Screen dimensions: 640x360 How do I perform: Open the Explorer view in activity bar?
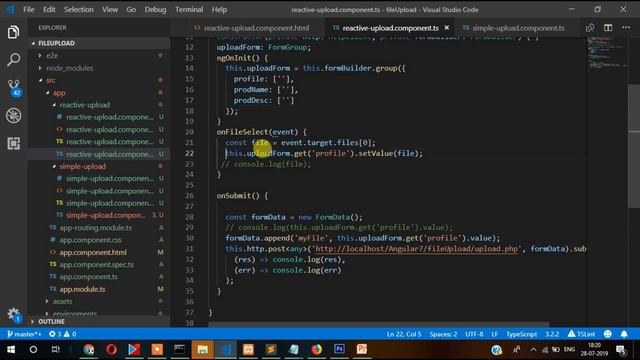(13, 32)
